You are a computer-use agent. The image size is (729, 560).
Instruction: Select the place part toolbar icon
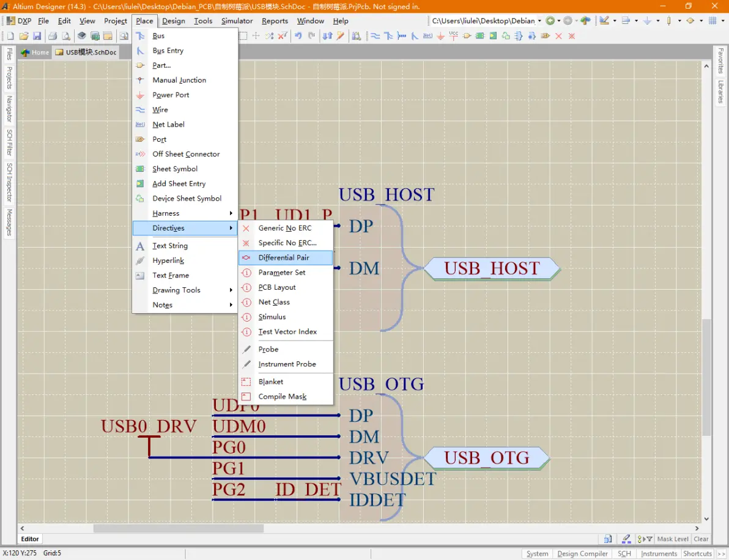tap(466, 36)
